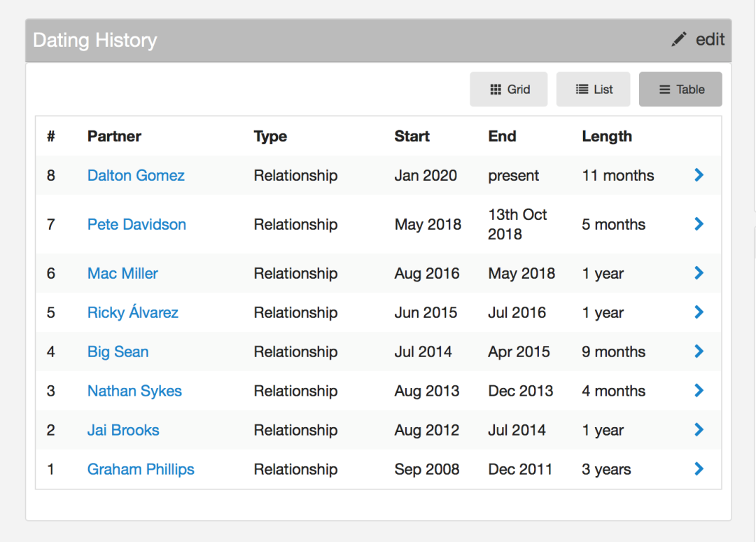Click the 'Sep 2008' start date cell

(x=427, y=469)
